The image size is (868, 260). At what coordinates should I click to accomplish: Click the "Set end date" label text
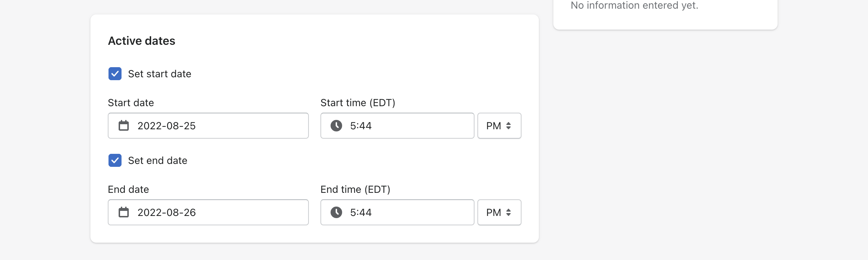[158, 160]
